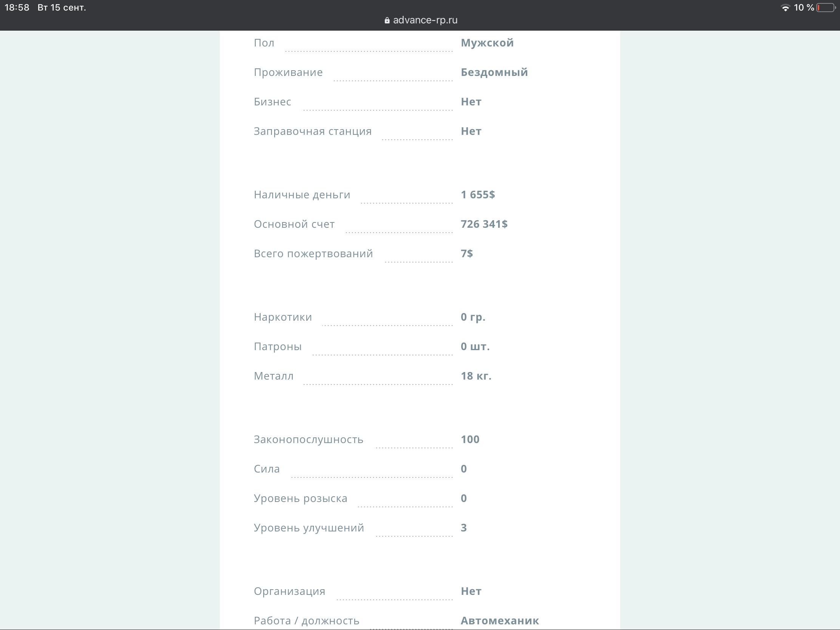The width and height of the screenshot is (840, 630).
Task: Select the 'Уровень розыска' label
Action: coord(301,499)
